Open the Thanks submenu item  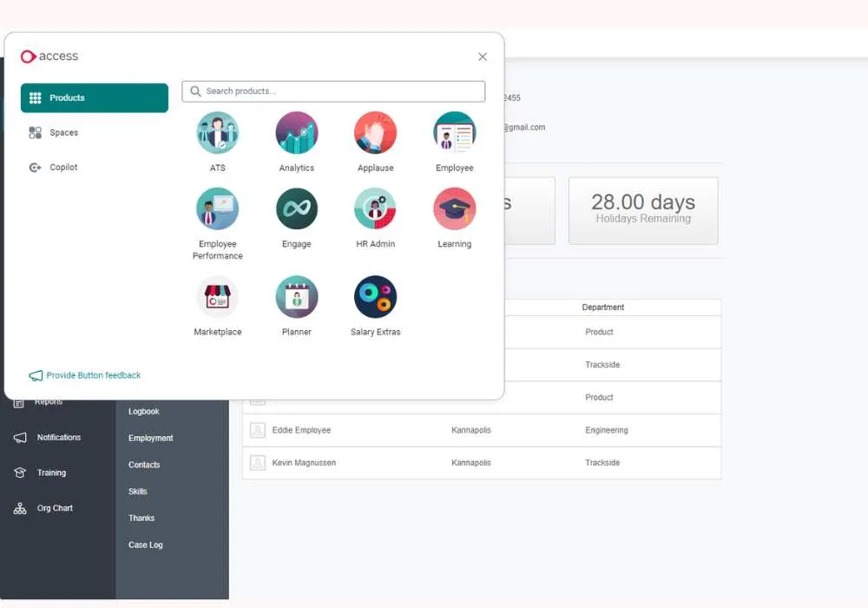coord(141,518)
